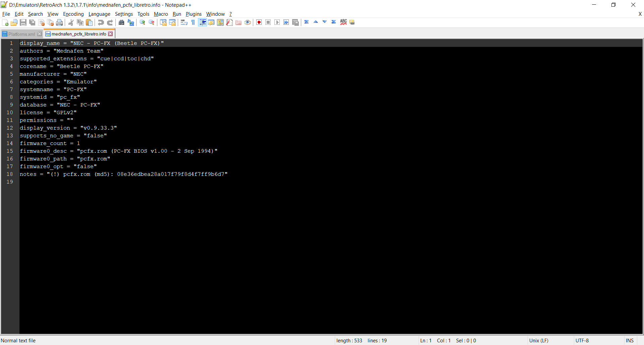This screenshot has height=345, width=644.
Task: Close the Platforms.xml tab
Action: coord(40,34)
